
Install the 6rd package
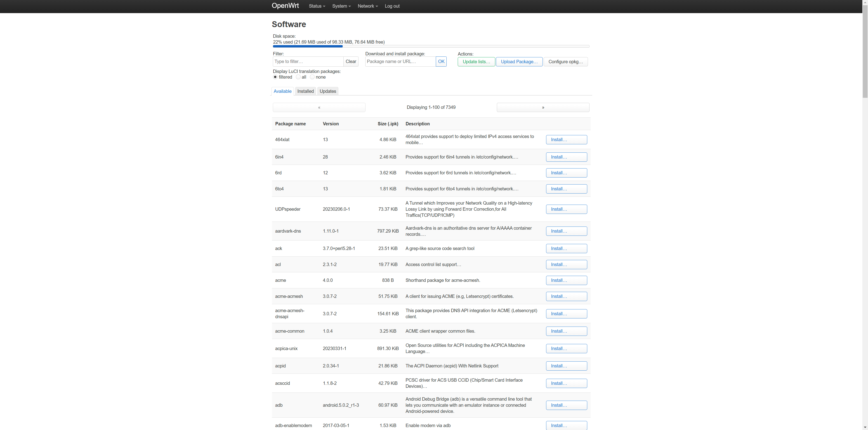(x=566, y=173)
